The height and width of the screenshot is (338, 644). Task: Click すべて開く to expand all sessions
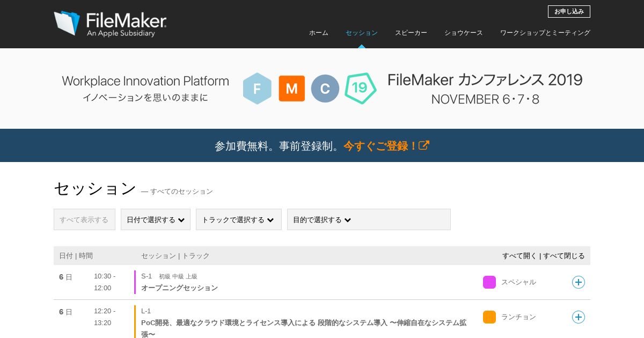pos(519,256)
